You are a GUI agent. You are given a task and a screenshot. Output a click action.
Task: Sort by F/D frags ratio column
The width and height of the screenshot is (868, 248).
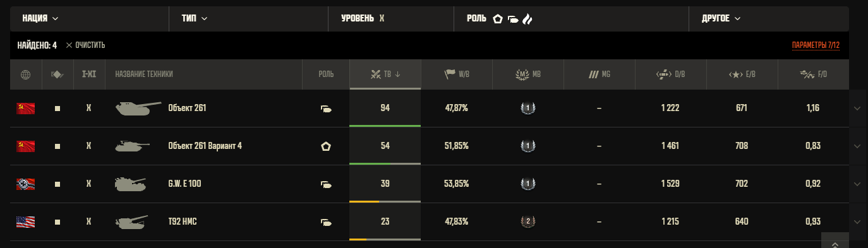[813, 74]
